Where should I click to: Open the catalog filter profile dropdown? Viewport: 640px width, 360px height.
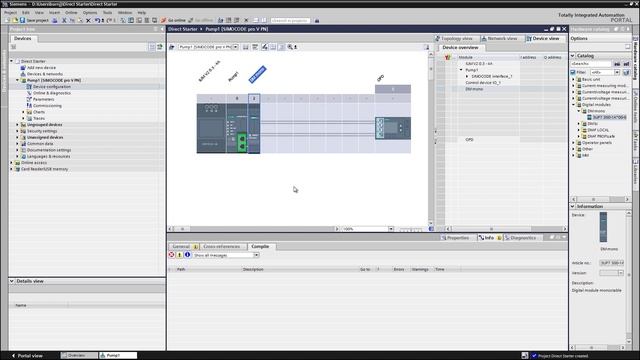click(617, 72)
